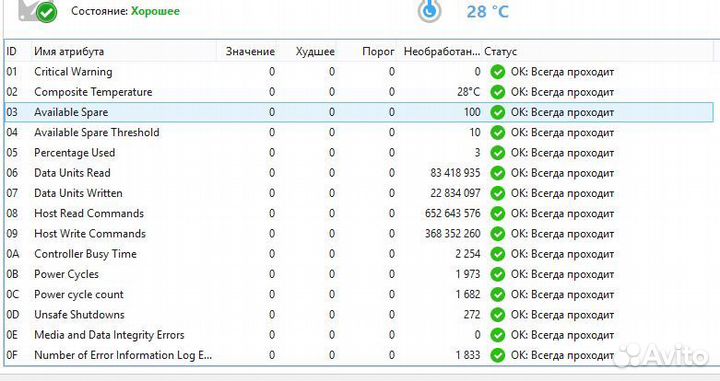Select the Percentage Used attribute name
This screenshot has width=720, height=381.
point(74,152)
